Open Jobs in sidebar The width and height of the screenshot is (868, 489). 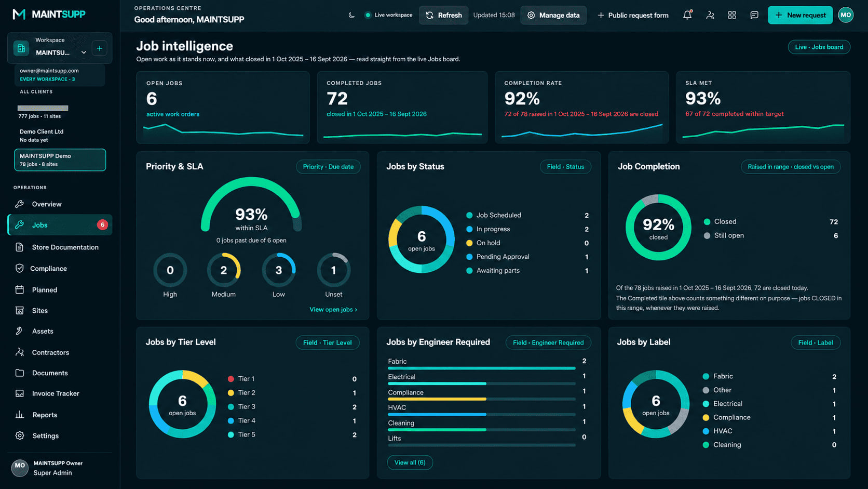(x=60, y=225)
